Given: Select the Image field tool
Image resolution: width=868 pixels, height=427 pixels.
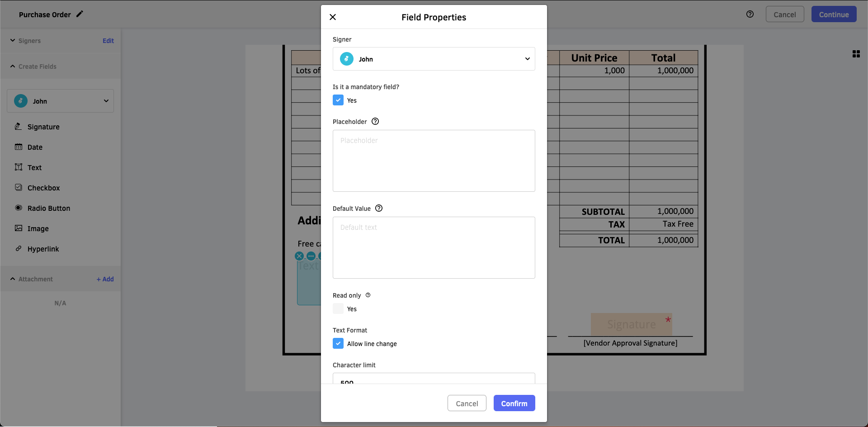Looking at the screenshot, I should pyautogui.click(x=38, y=228).
